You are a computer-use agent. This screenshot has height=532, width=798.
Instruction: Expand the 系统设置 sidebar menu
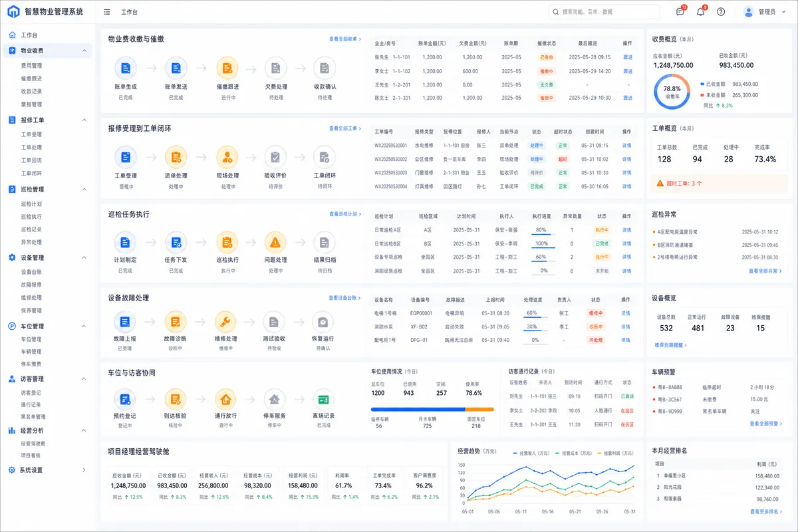pos(84,470)
